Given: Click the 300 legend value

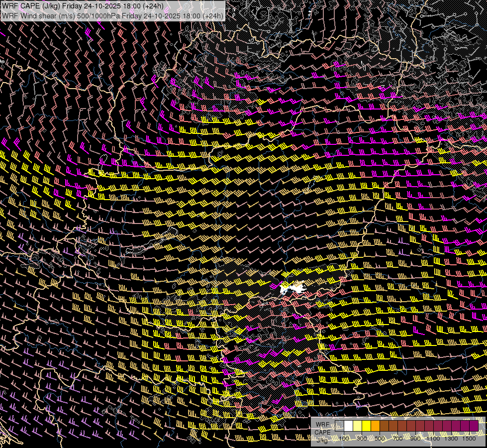Looking at the screenshot, I should pyautogui.click(x=362, y=439).
